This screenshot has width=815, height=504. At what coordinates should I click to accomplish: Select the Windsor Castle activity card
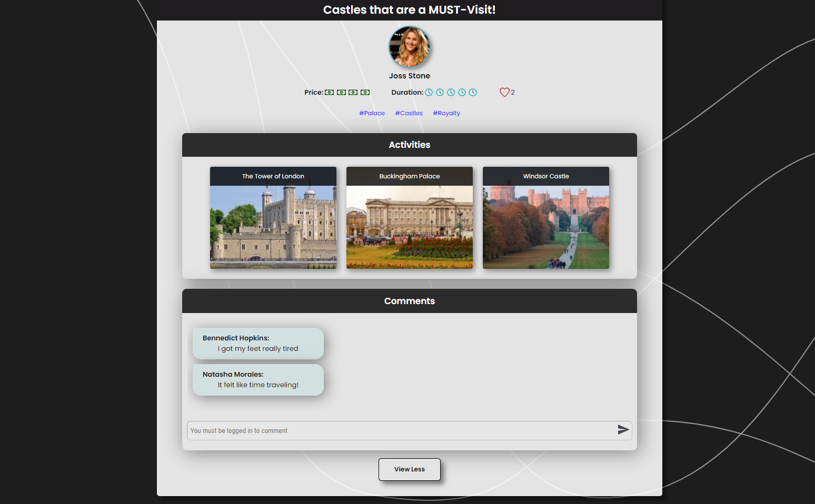tap(546, 218)
